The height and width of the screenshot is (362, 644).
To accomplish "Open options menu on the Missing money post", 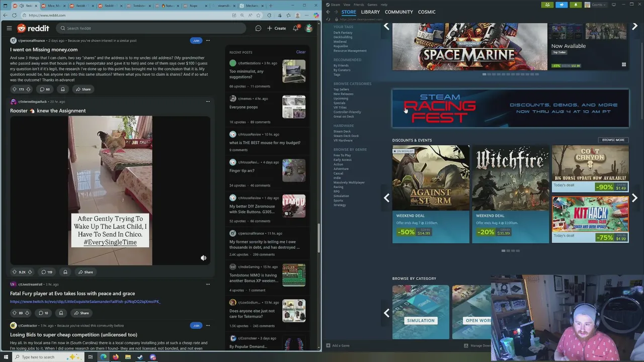I will pyautogui.click(x=208, y=40).
